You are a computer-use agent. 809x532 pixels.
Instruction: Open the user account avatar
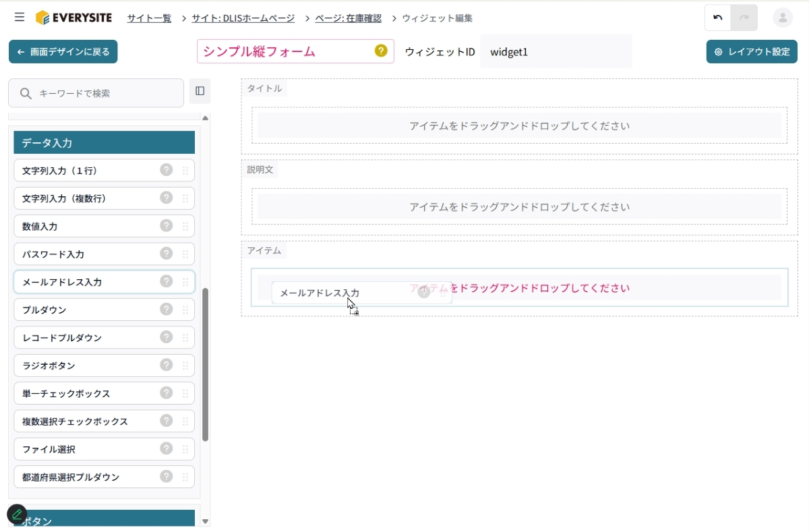[783, 18]
